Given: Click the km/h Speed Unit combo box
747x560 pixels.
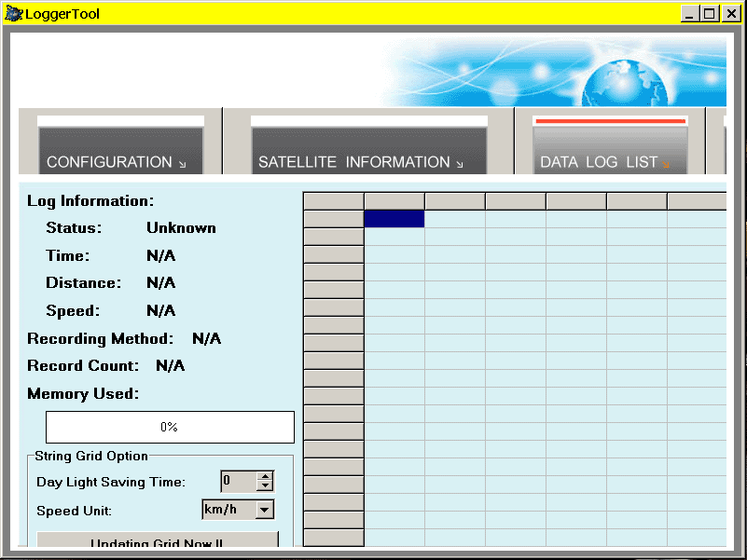Looking at the screenshot, I should coord(228,510).
